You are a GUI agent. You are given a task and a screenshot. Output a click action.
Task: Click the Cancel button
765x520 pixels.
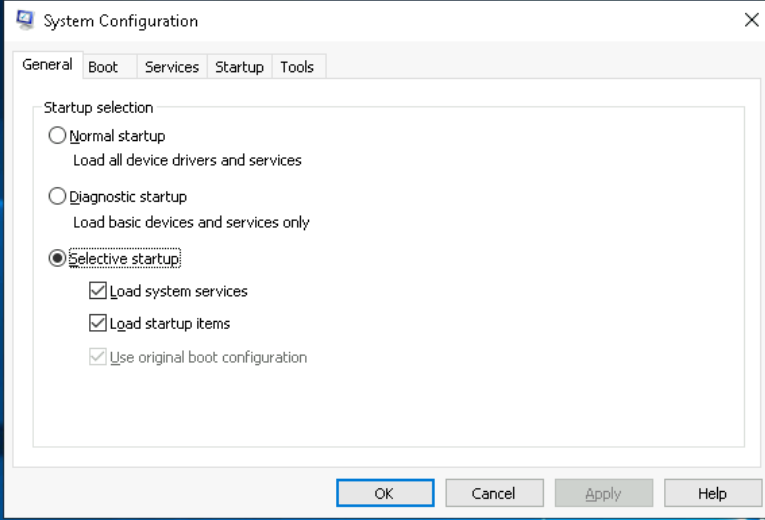click(x=493, y=493)
